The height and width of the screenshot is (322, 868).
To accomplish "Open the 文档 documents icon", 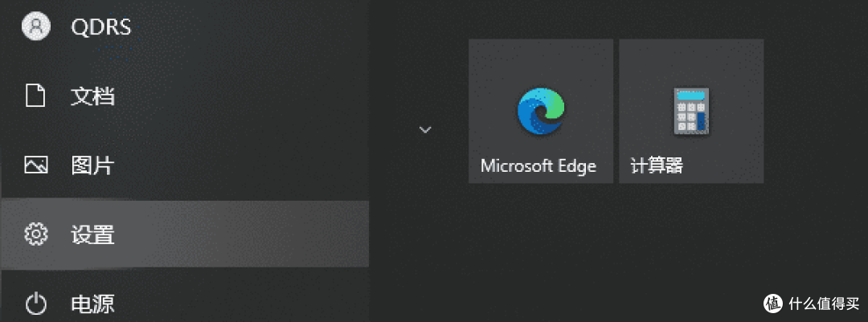I will click(36, 96).
